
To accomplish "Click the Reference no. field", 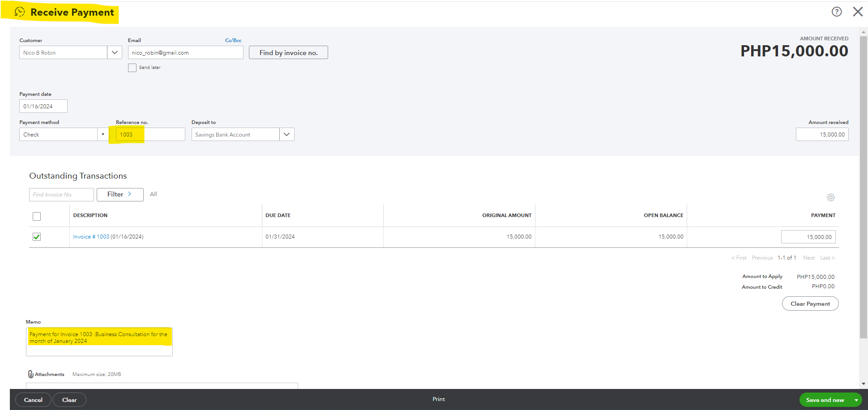I will click(150, 134).
